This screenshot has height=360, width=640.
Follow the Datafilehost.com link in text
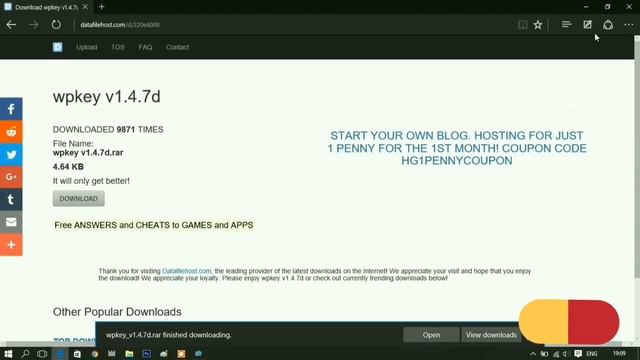click(x=187, y=271)
